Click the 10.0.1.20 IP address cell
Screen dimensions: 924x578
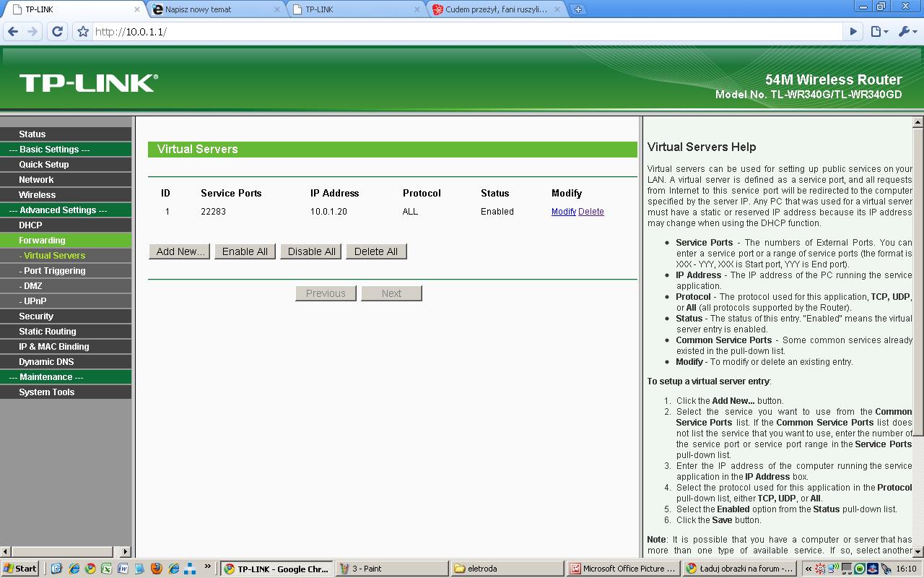pos(328,212)
